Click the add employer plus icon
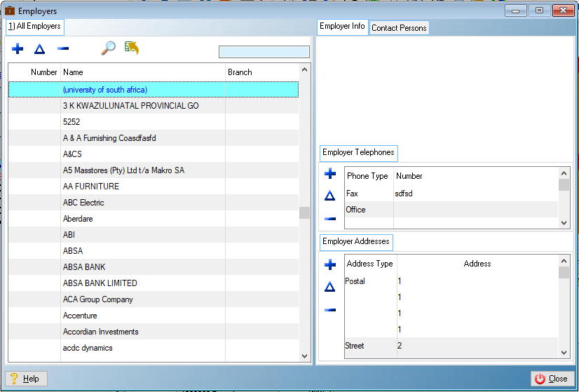This screenshot has width=579, height=392. 18,48
